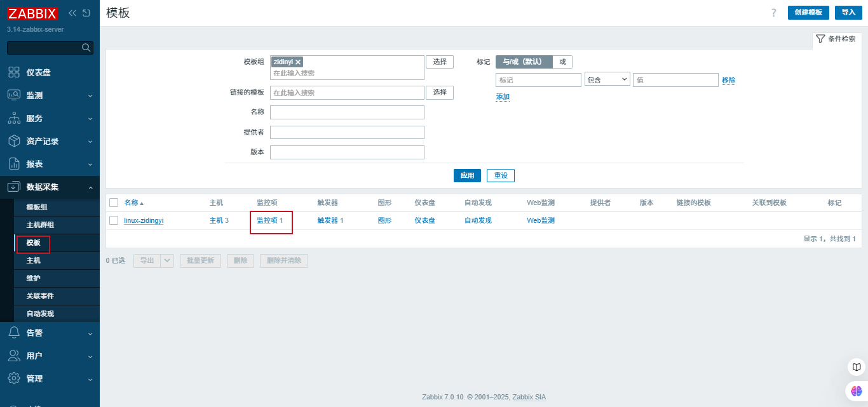Click the 添加 tag link
The height and width of the screenshot is (407, 868).
tap(503, 97)
